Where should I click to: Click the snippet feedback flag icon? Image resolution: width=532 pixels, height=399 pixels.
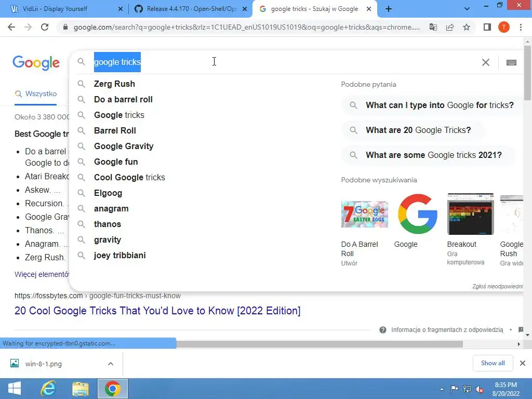pos(521,330)
